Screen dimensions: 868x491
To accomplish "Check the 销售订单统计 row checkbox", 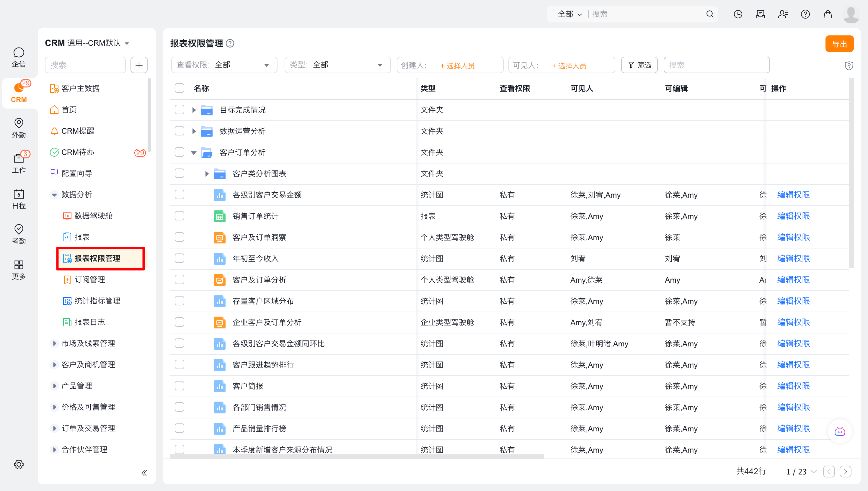I will coord(180,216).
